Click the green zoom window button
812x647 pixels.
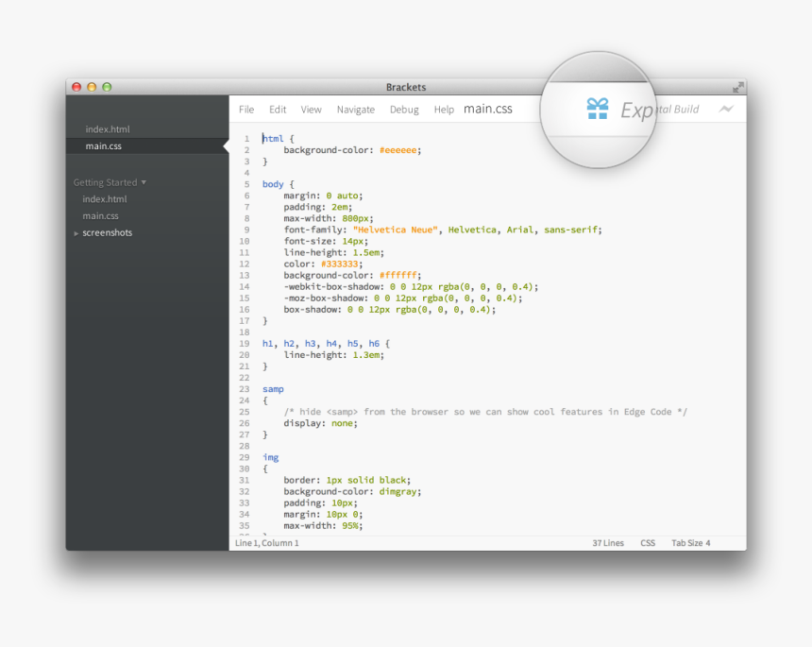click(107, 87)
